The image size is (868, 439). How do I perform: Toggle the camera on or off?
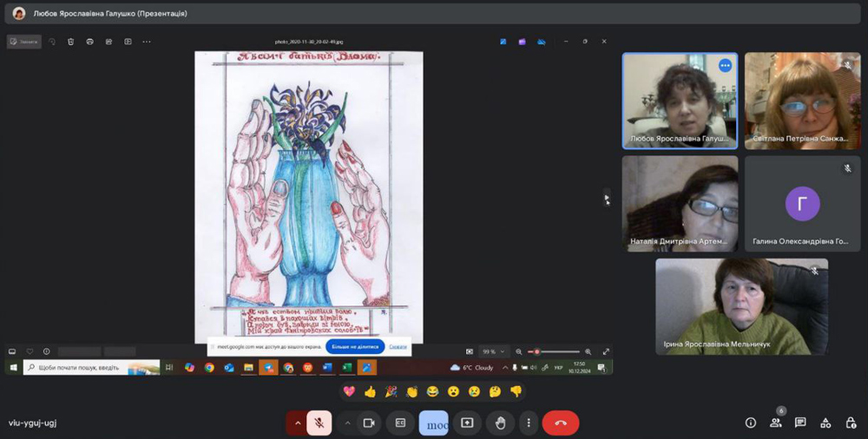pyautogui.click(x=368, y=423)
